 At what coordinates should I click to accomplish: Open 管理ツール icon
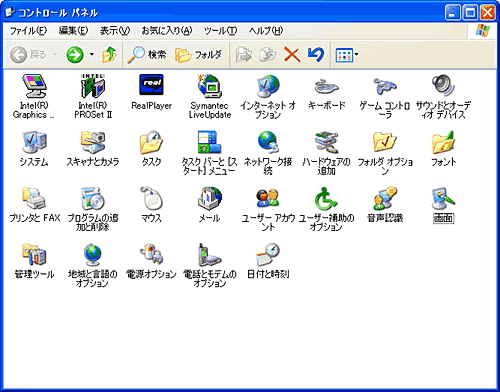click(34, 255)
